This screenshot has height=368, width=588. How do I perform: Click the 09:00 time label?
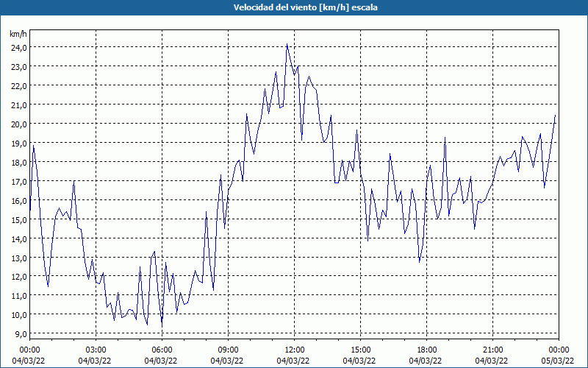click(228, 350)
